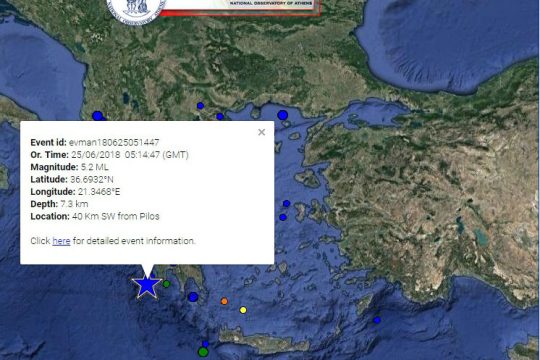Click location text 40 Km SW from Pilos
The image size is (540, 360).
(x=116, y=216)
